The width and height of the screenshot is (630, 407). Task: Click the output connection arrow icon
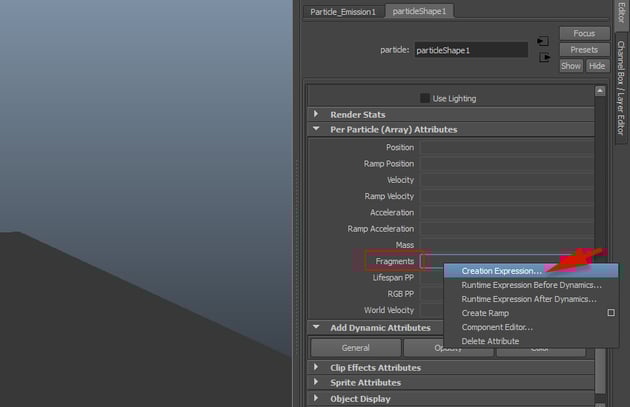click(x=544, y=57)
